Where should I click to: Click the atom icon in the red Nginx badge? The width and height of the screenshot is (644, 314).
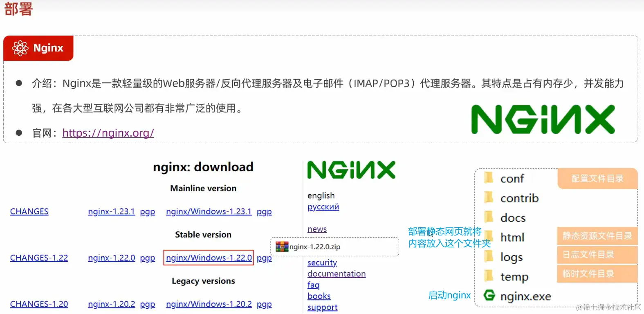pyautogui.click(x=20, y=48)
